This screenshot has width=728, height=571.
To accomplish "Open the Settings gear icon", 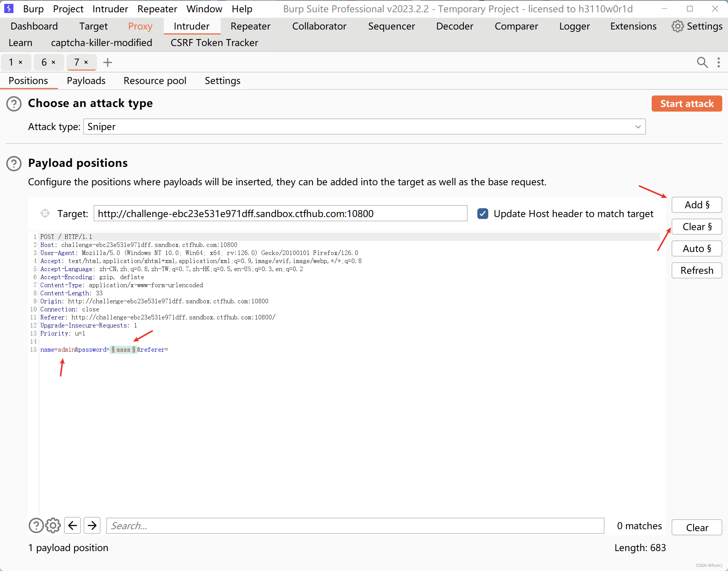I will 677,26.
